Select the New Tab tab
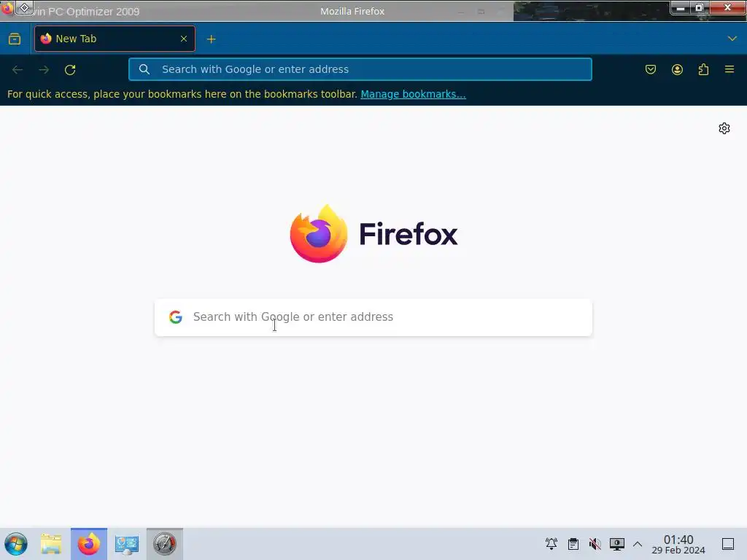The width and height of the screenshot is (747, 560). pos(115,39)
